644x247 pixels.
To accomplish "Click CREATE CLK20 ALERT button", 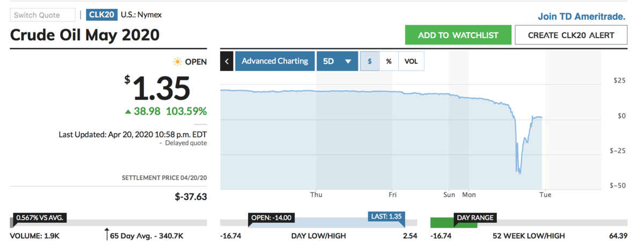I will pos(571,35).
